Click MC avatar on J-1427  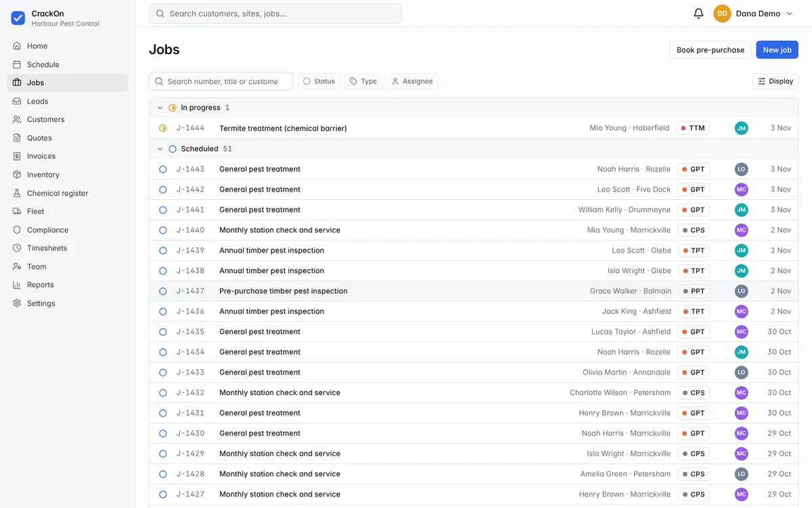[742, 494]
